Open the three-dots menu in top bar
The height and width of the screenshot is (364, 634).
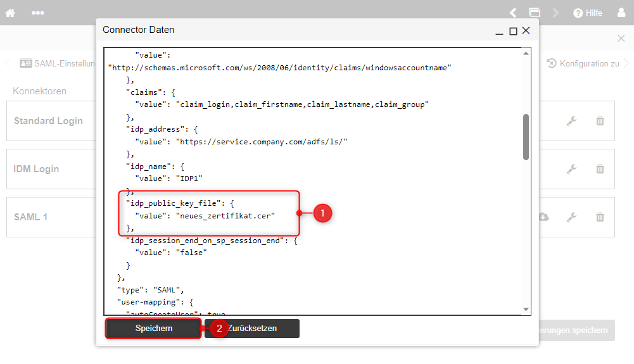pyautogui.click(x=38, y=13)
